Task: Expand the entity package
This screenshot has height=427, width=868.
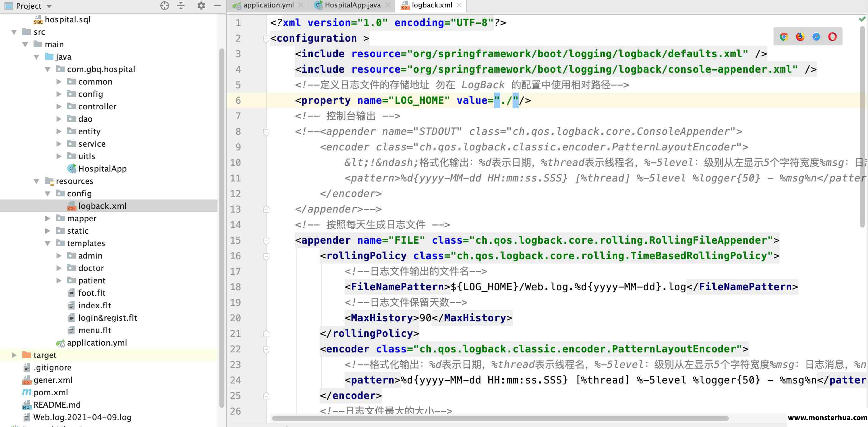Action: tap(59, 131)
